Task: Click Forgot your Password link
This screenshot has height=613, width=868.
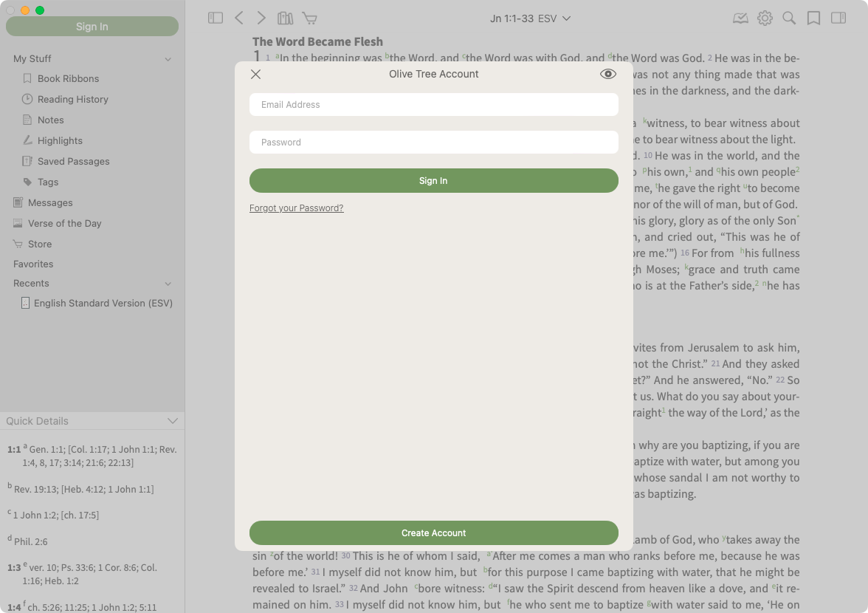Action: 296,208
